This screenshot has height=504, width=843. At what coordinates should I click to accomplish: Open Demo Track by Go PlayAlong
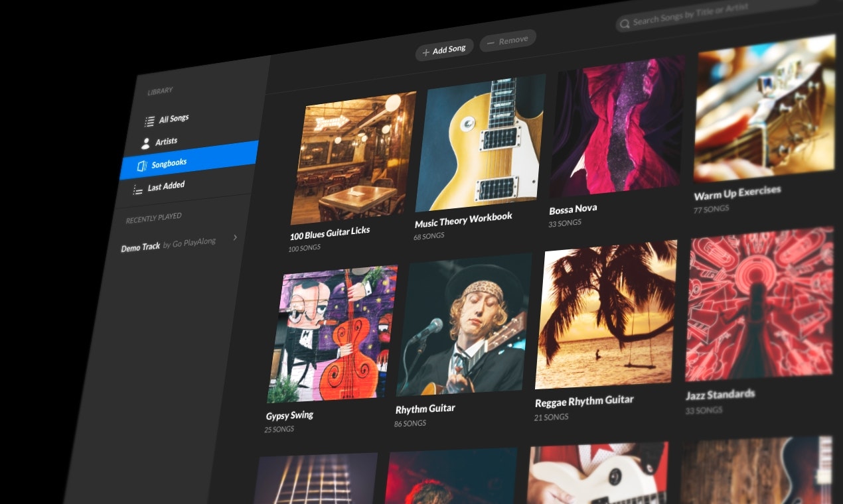[x=168, y=245]
